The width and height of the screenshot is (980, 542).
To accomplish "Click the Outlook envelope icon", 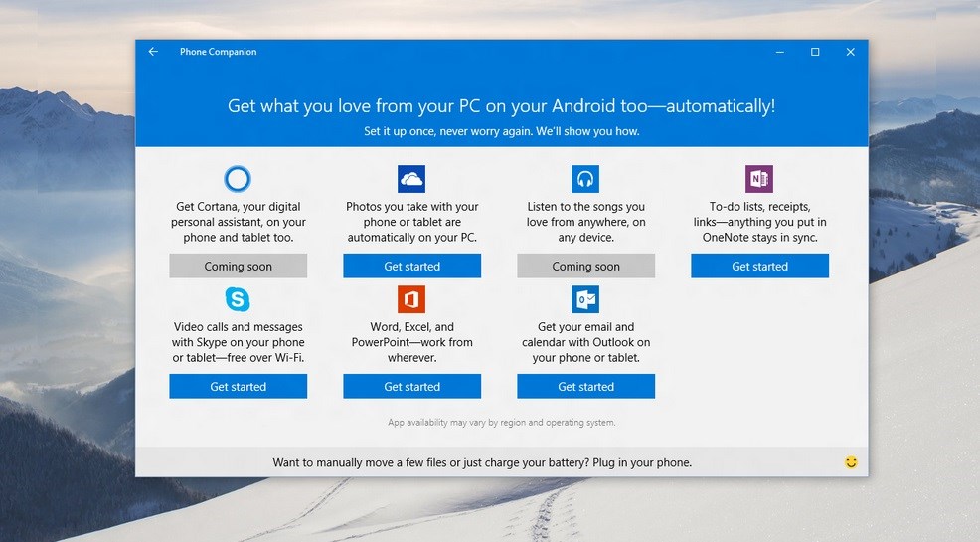I will tap(585, 299).
